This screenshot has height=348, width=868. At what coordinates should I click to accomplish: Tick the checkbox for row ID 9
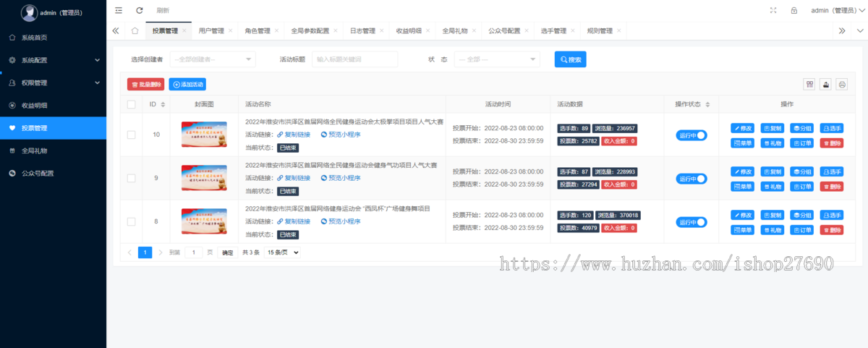pos(131,178)
